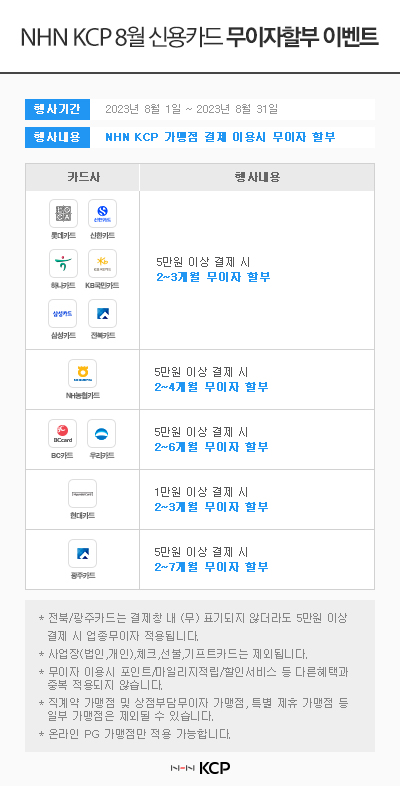The image size is (400, 786).
Task: Click the 2~6개월 무이자 할부 text
Action: pos(212,447)
